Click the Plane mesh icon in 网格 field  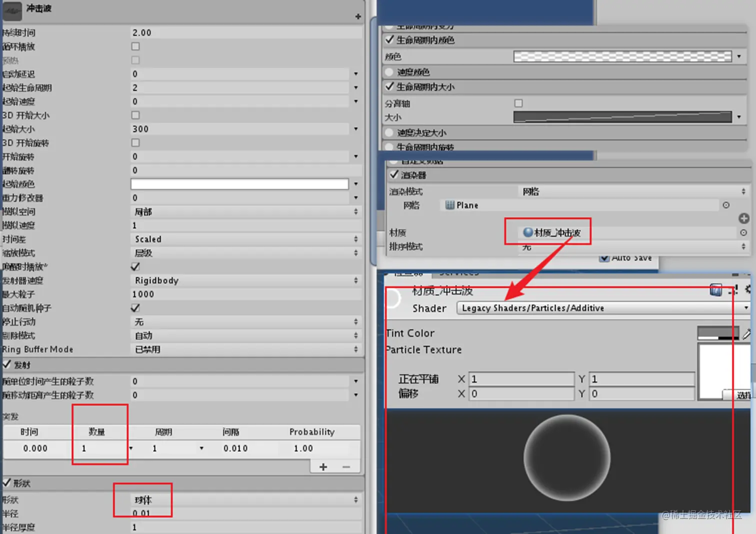(450, 205)
